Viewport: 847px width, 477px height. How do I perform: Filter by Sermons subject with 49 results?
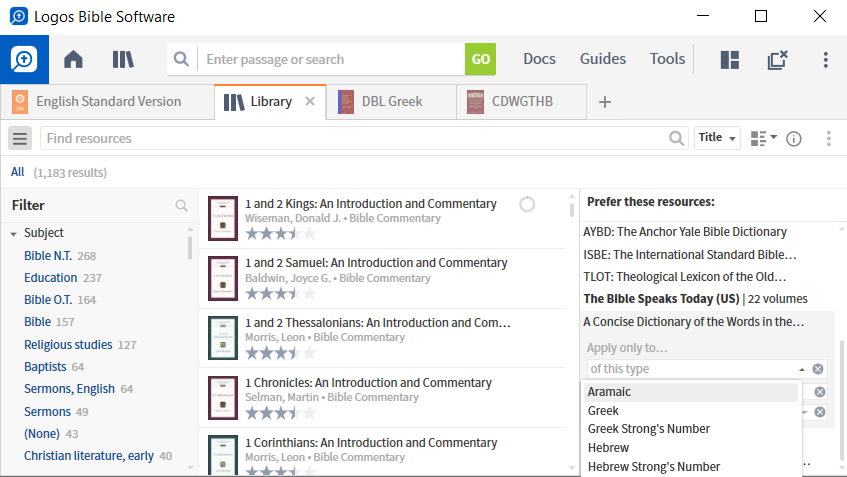point(47,412)
